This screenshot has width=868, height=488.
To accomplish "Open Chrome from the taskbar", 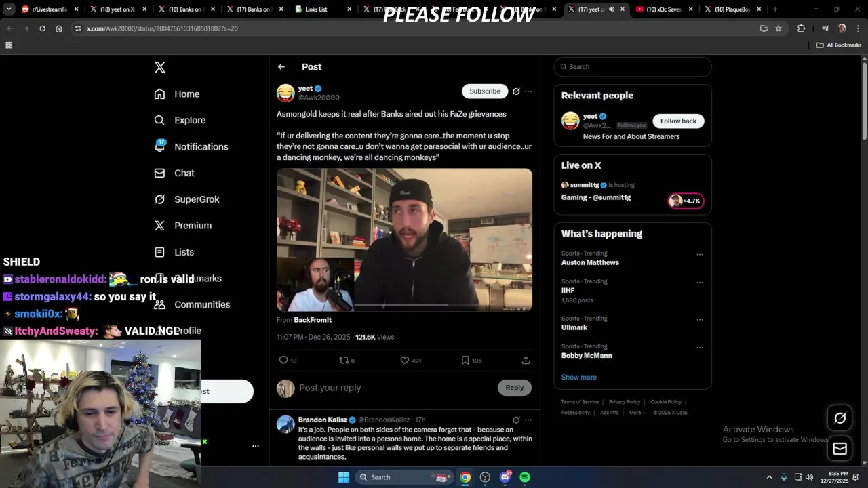I will [465, 477].
